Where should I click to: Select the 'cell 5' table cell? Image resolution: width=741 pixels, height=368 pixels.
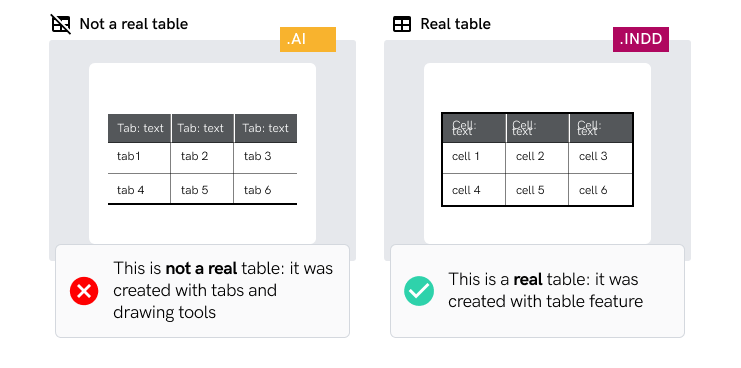(x=537, y=189)
